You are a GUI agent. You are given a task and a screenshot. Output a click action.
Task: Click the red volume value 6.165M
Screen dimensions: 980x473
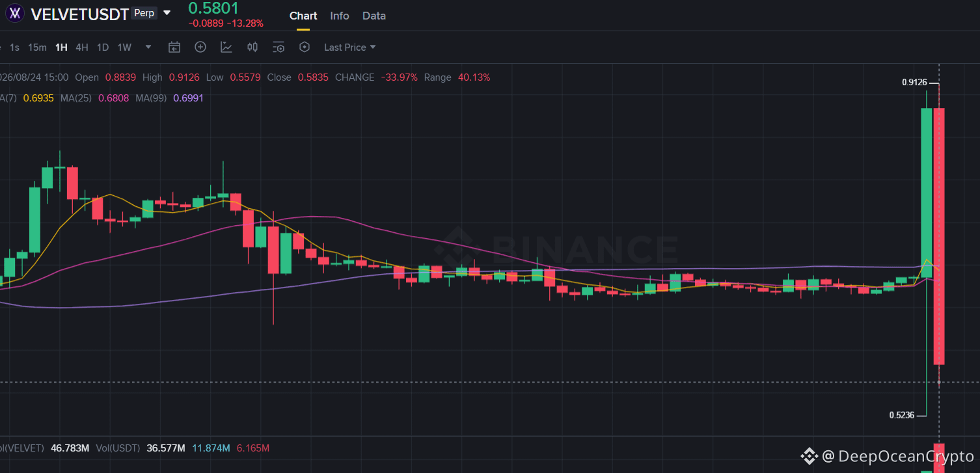point(253,448)
